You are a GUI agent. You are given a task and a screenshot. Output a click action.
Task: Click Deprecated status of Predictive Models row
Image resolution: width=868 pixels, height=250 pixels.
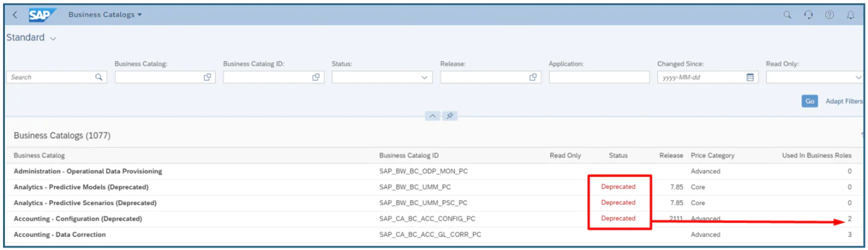pos(618,187)
